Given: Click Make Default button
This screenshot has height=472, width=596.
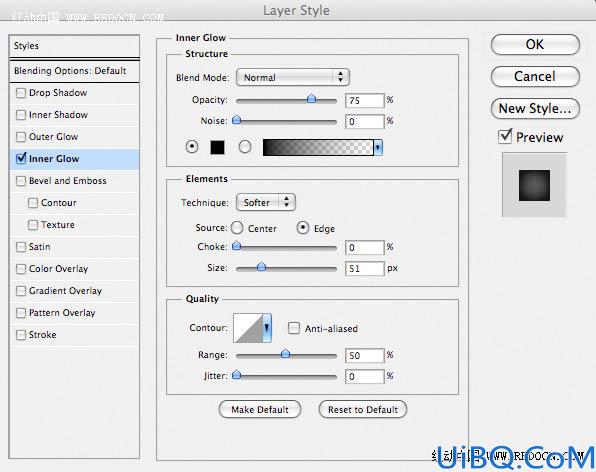Looking at the screenshot, I should [x=260, y=409].
